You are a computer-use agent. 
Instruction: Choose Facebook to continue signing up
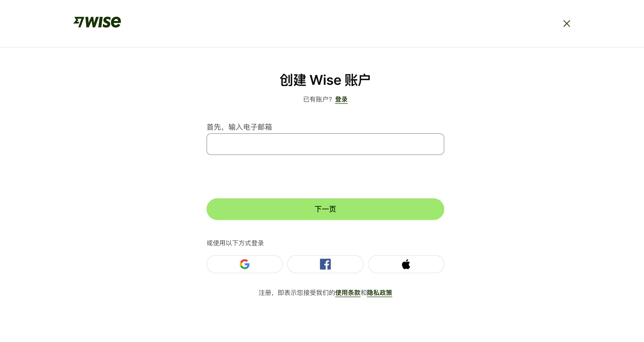[325, 264]
